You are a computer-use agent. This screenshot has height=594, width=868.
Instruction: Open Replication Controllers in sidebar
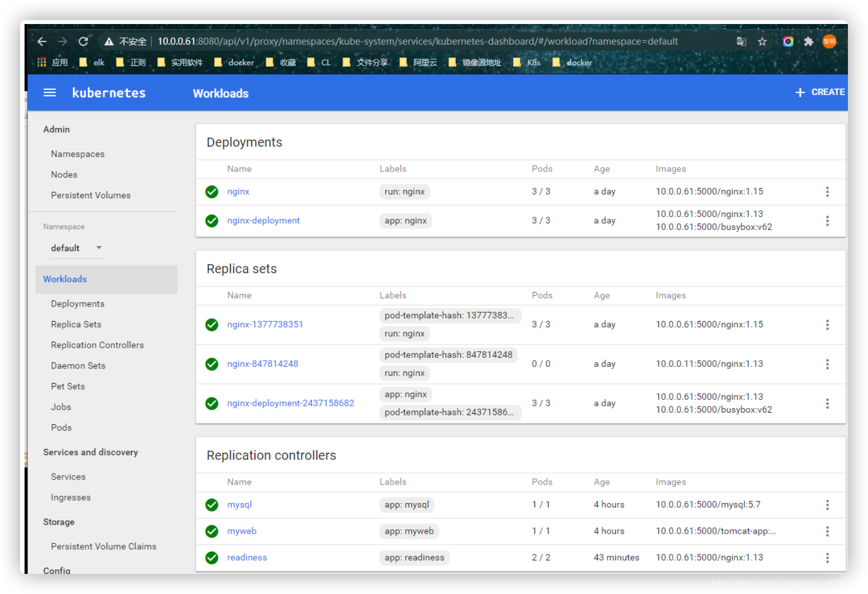click(x=98, y=345)
